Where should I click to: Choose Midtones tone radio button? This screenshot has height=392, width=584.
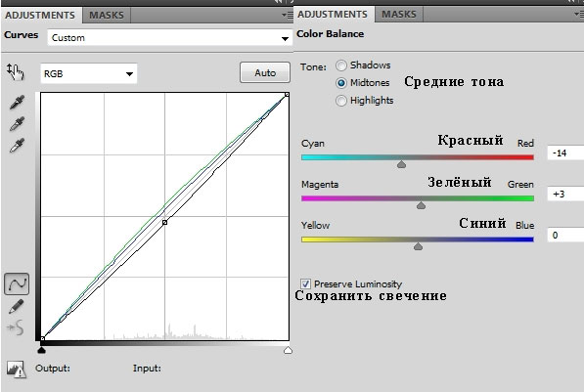pos(341,83)
